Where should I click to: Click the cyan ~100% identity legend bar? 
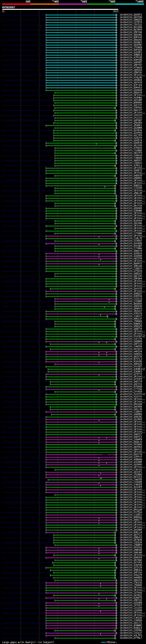click(x=130, y=4)
